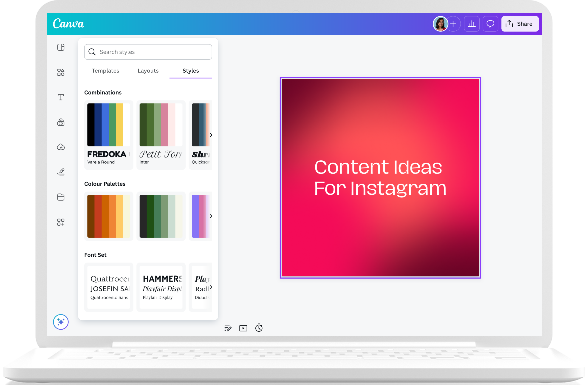Add a collaborator with the plus icon
588x385 pixels.
coord(453,24)
